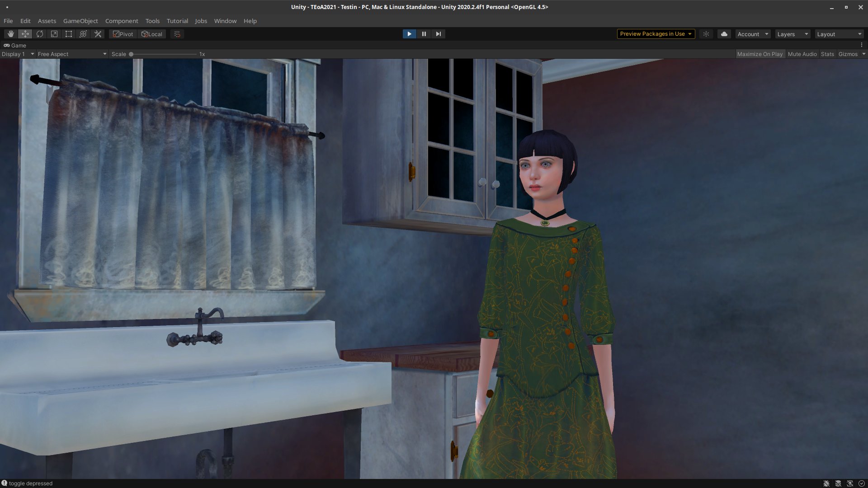Click the Scale slider handle

click(x=131, y=54)
